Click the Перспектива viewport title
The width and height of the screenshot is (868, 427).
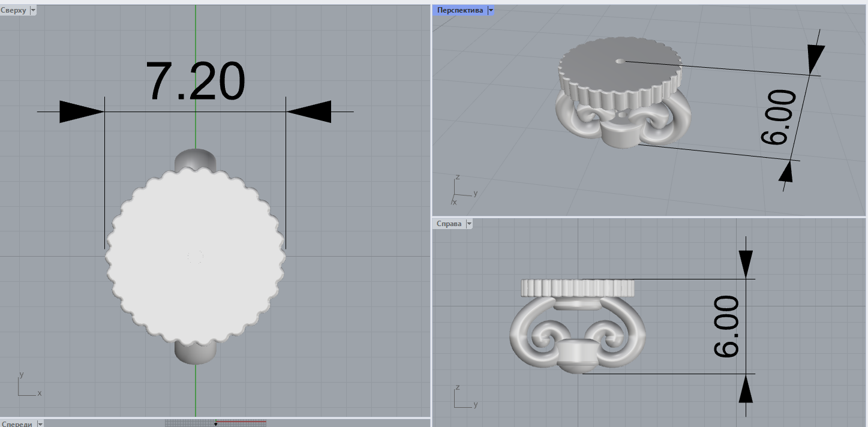pos(459,10)
